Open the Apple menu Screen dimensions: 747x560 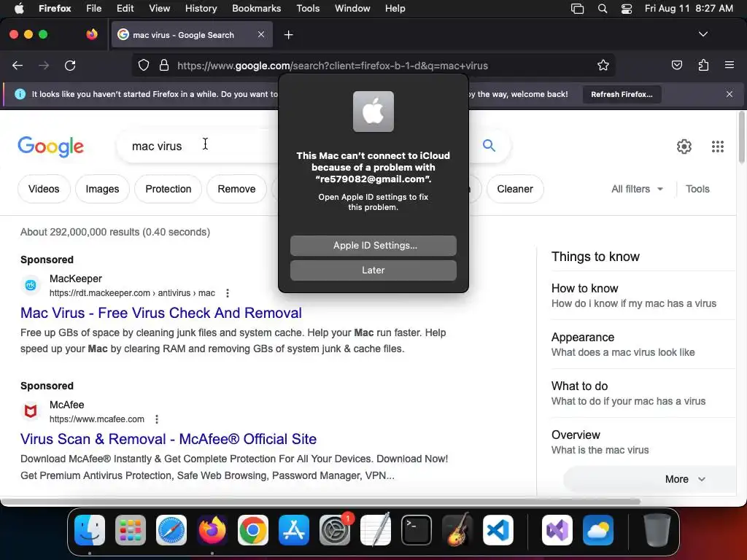pos(19,8)
